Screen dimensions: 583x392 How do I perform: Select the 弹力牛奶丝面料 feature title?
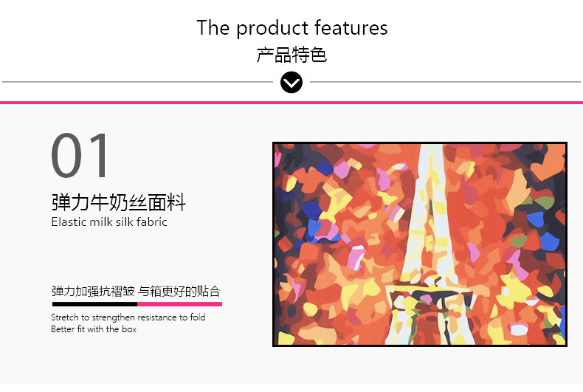click(119, 203)
